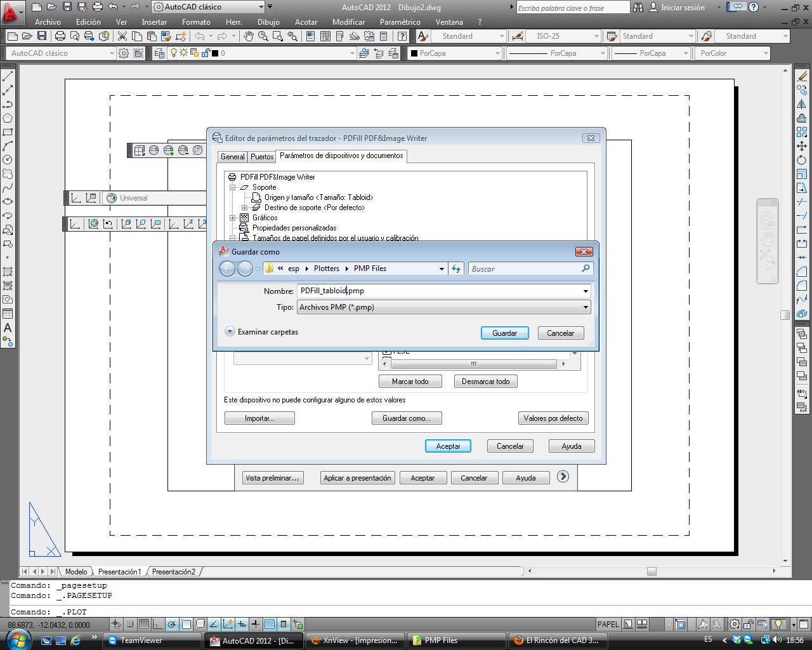Click the Exchange icon in the title bar

(737, 7)
